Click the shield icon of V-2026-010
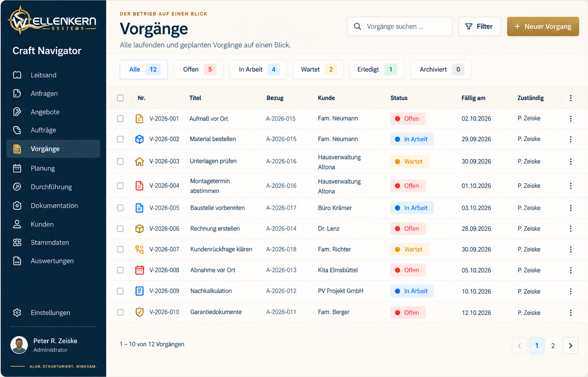This screenshot has height=377, width=588. tap(139, 312)
